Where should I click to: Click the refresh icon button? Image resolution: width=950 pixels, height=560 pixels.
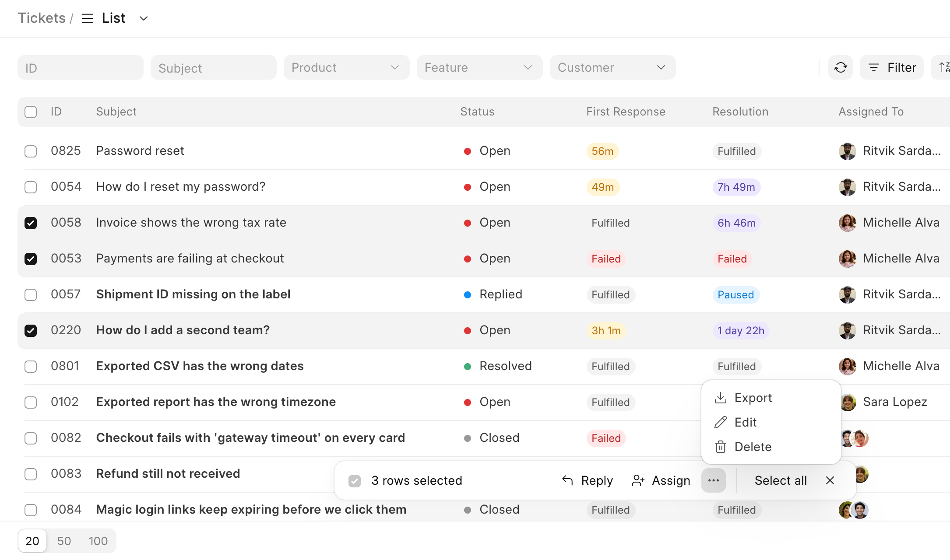840,67
